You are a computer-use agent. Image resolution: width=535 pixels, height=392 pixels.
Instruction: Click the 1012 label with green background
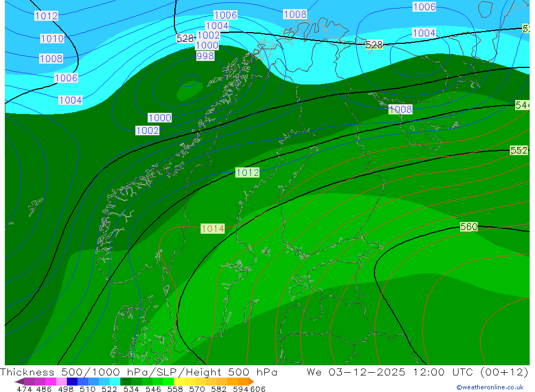[247, 173]
